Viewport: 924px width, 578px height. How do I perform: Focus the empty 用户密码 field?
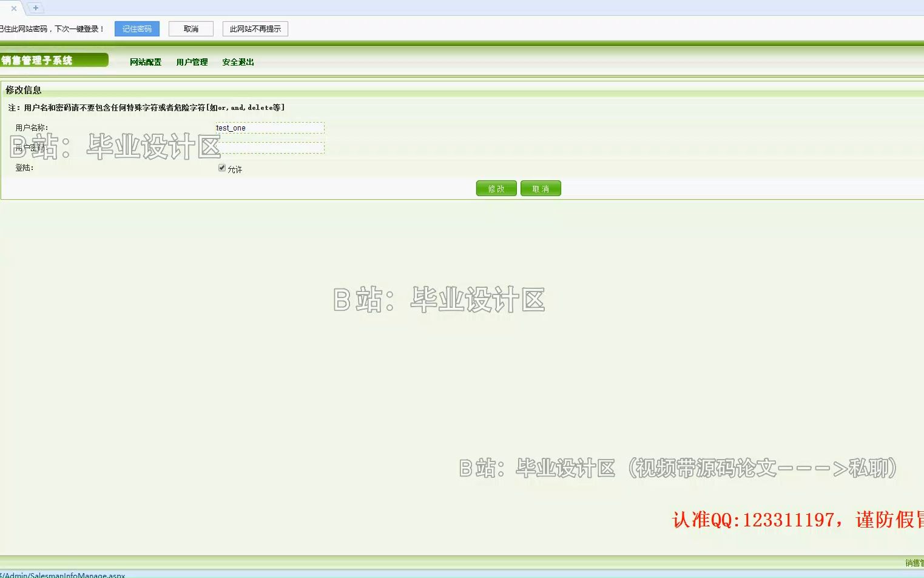pyautogui.click(x=270, y=148)
